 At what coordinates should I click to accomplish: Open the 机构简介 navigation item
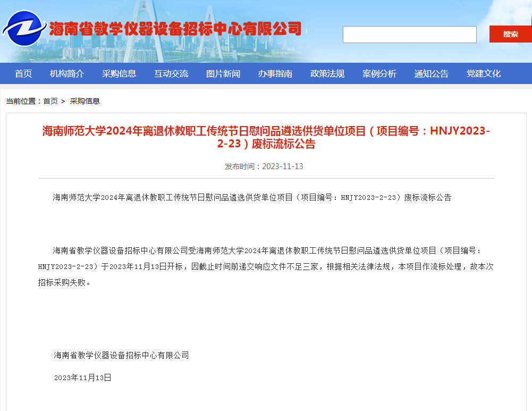67,74
